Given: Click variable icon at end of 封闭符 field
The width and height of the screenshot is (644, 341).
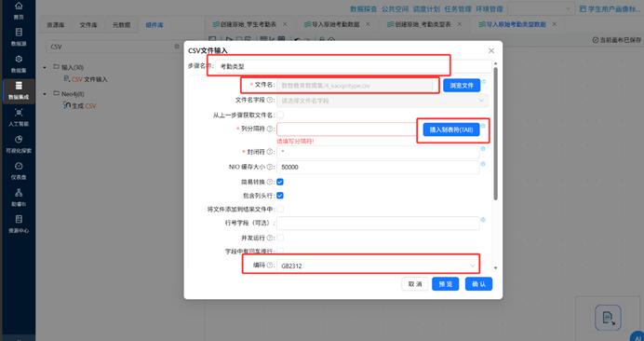Looking at the screenshot, I should 483,148.
